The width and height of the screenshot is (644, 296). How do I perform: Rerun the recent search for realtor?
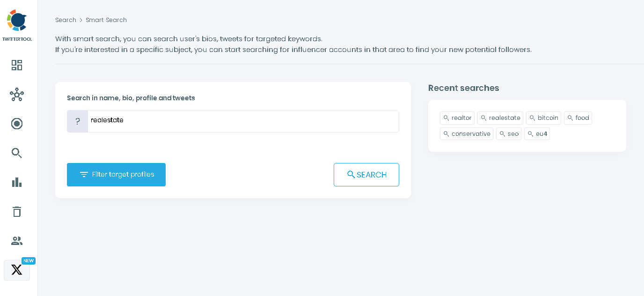click(x=457, y=118)
